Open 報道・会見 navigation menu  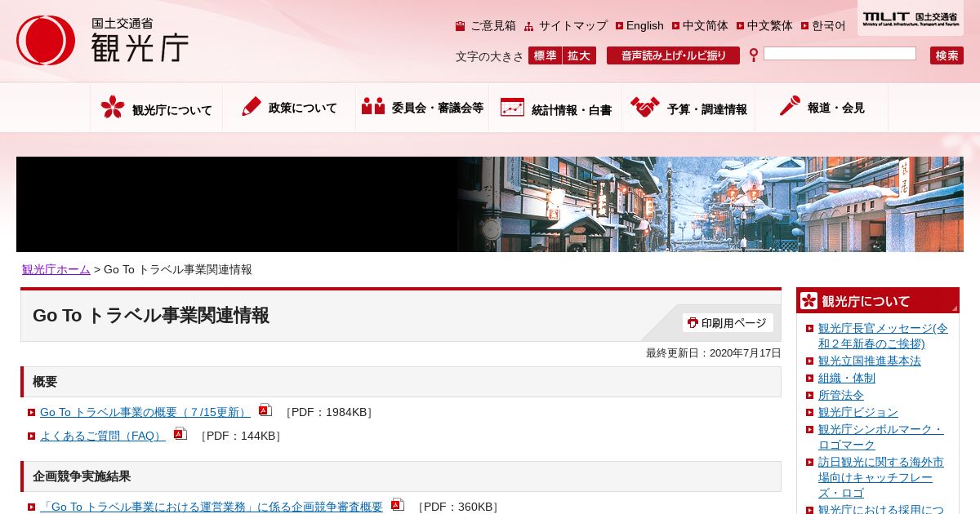(822, 107)
